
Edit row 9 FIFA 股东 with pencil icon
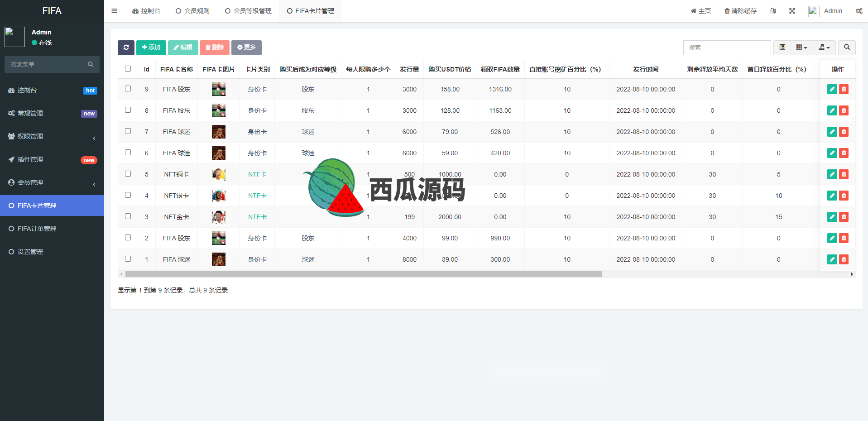click(x=832, y=89)
